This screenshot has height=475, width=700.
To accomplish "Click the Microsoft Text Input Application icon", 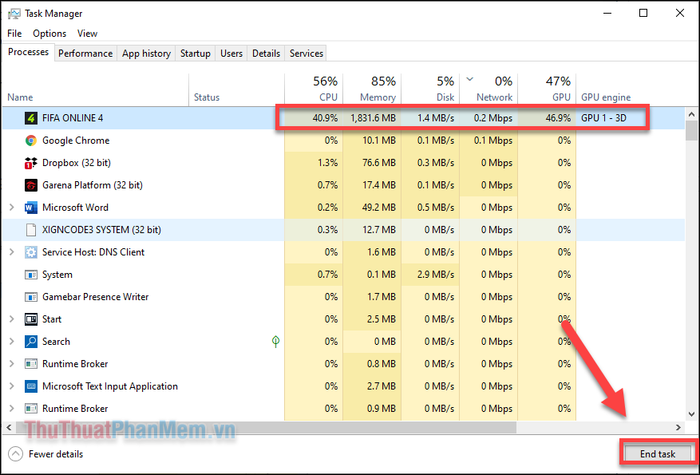I will tap(31, 386).
